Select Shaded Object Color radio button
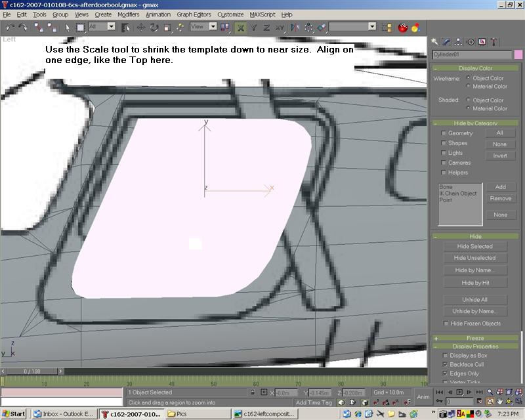 [469, 100]
